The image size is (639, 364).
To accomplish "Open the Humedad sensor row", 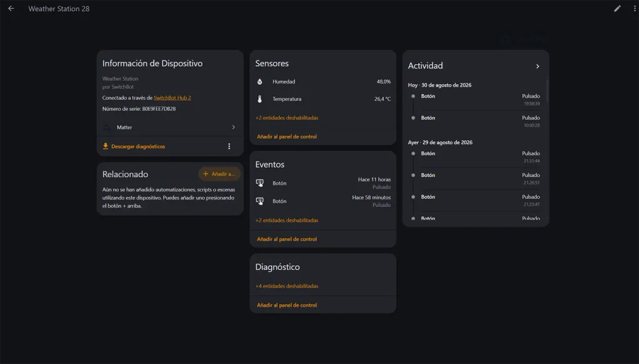I will (323, 82).
